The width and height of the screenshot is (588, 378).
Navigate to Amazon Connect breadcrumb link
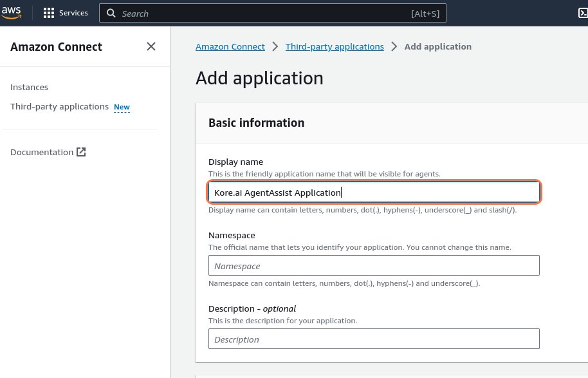[230, 46]
